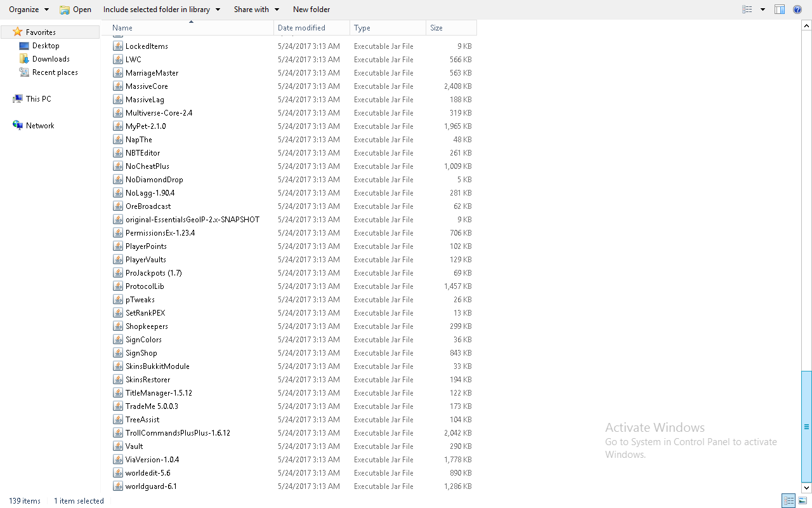Select the Vault file icon
This screenshot has height=508, width=812.
(x=118, y=446)
